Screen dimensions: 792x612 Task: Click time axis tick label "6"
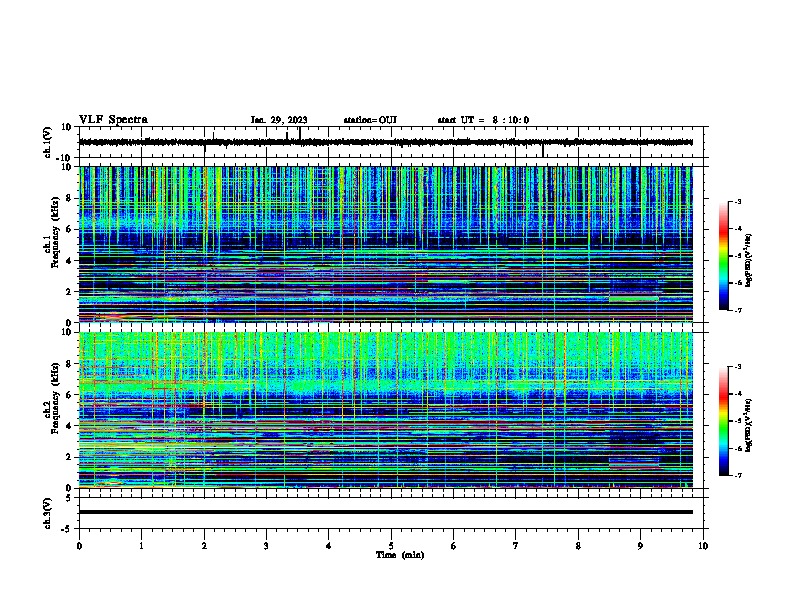point(454,546)
